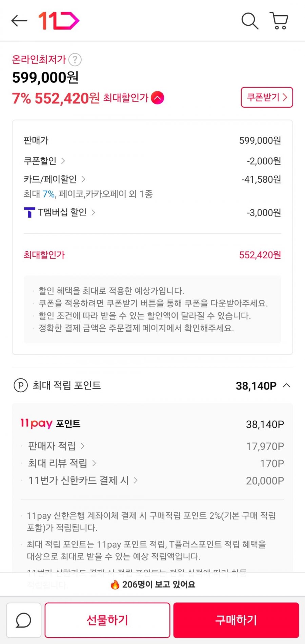Open the 11st home logo

[x=59, y=21]
